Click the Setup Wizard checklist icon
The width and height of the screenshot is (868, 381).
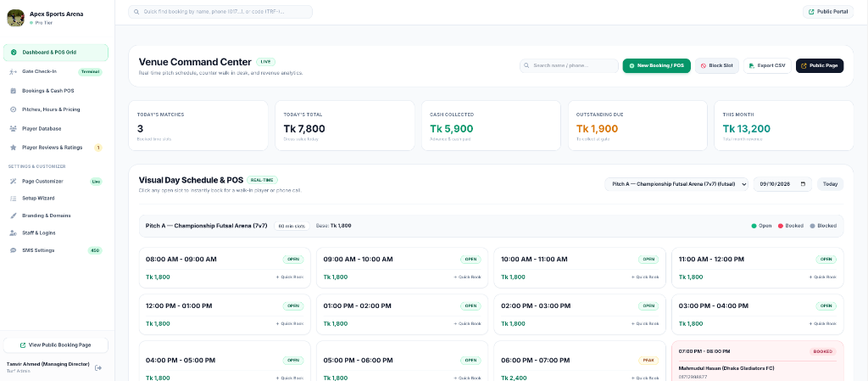[14, 199]
